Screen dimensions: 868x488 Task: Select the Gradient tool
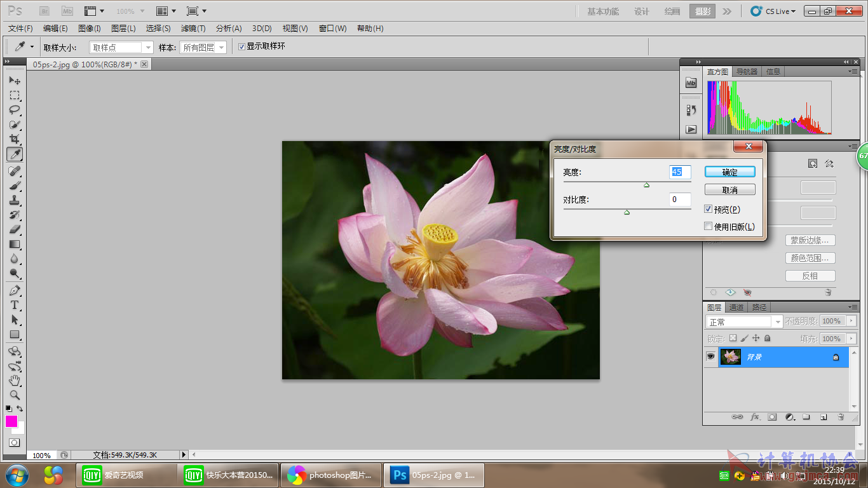click(x=15, y=244)
